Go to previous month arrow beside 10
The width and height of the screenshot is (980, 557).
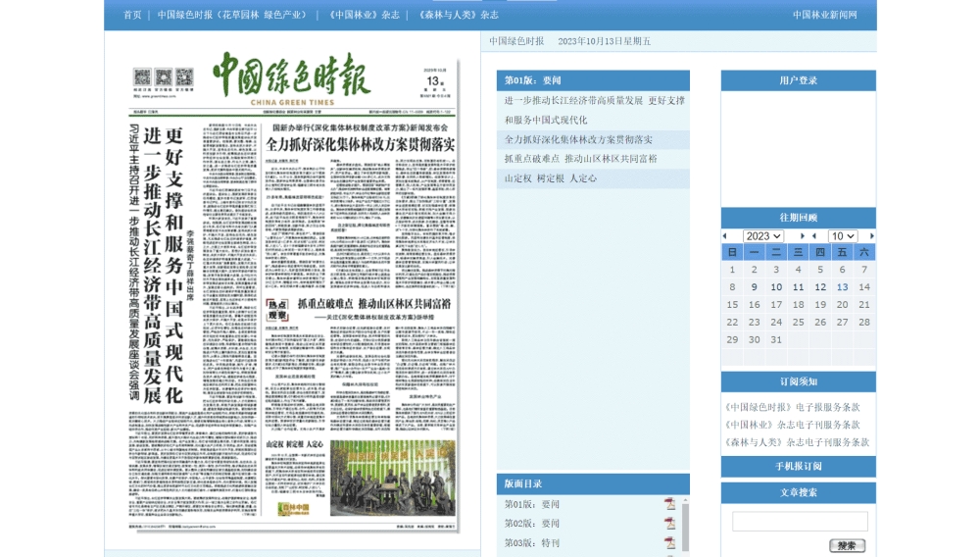pyautogui.click(x=813, y=235)
